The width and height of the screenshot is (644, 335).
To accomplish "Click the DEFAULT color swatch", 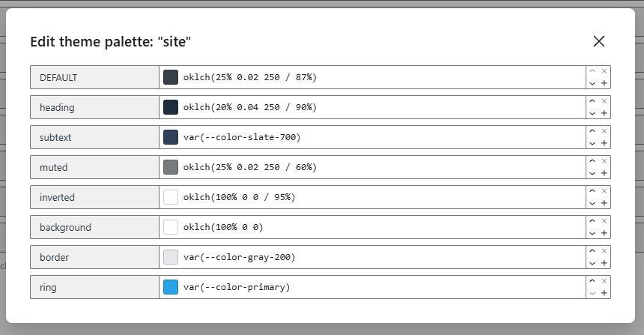I will [171, 77].
